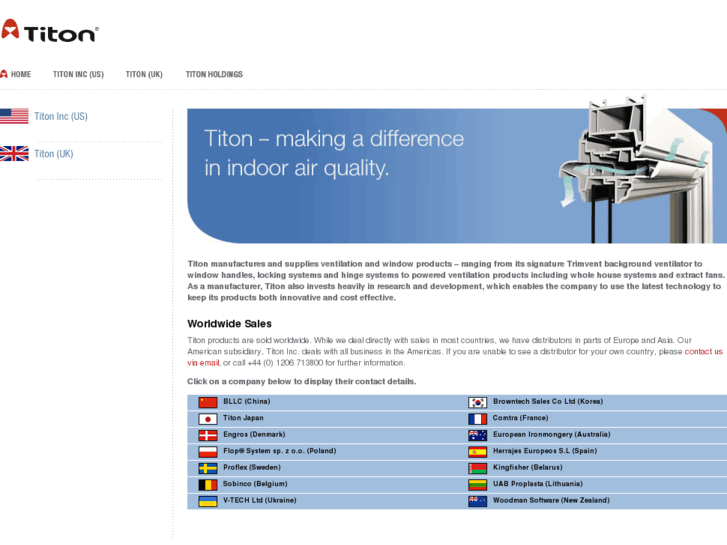727x545 pixels.
Task: Open Comtra (France) contact details
Action: (520, 418)
